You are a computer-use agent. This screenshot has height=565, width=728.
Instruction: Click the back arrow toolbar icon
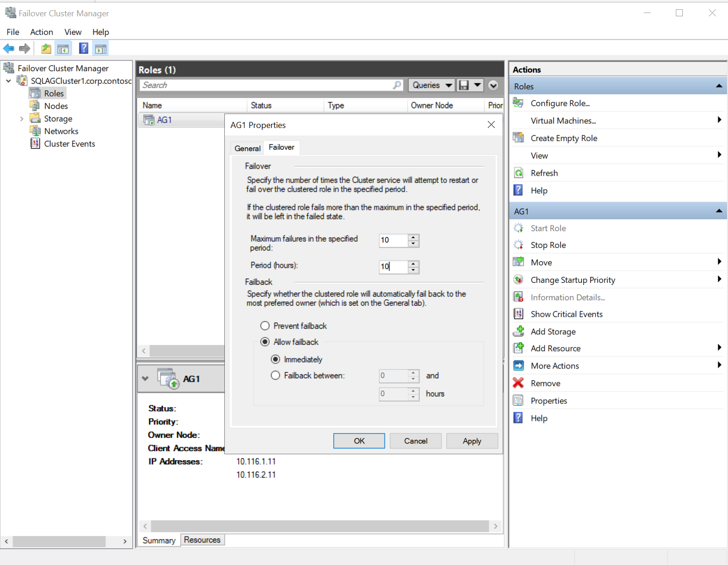tap(9, 48)
